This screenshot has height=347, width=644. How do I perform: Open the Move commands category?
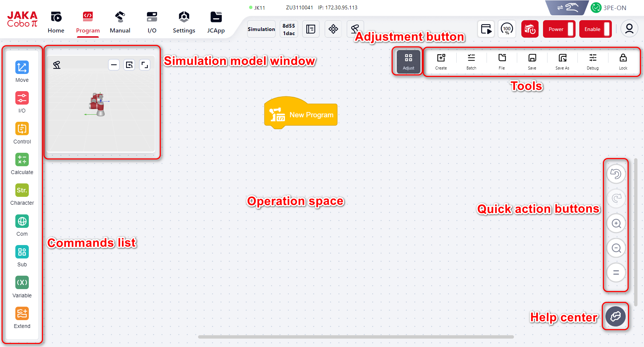click(x=22, y=68)
